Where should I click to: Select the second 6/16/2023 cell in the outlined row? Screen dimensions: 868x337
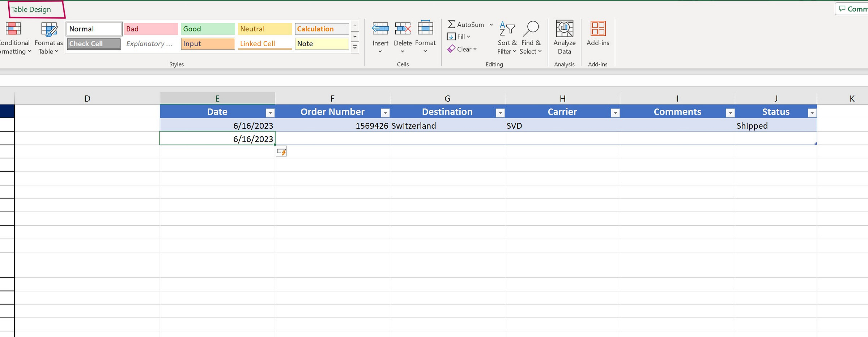(x=217, y=138)
